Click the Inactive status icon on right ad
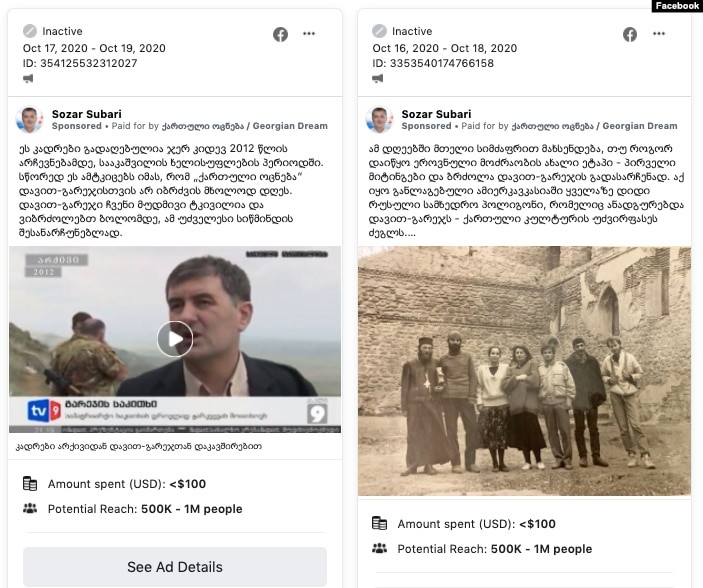 (379, 31)
